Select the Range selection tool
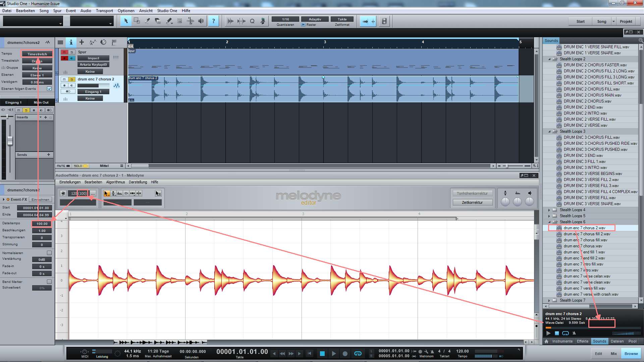 tap(137, 21)
